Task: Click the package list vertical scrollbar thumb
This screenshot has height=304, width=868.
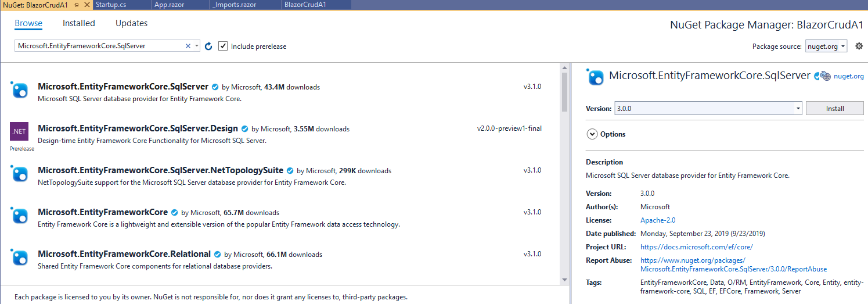Action: tap(564, 92)
